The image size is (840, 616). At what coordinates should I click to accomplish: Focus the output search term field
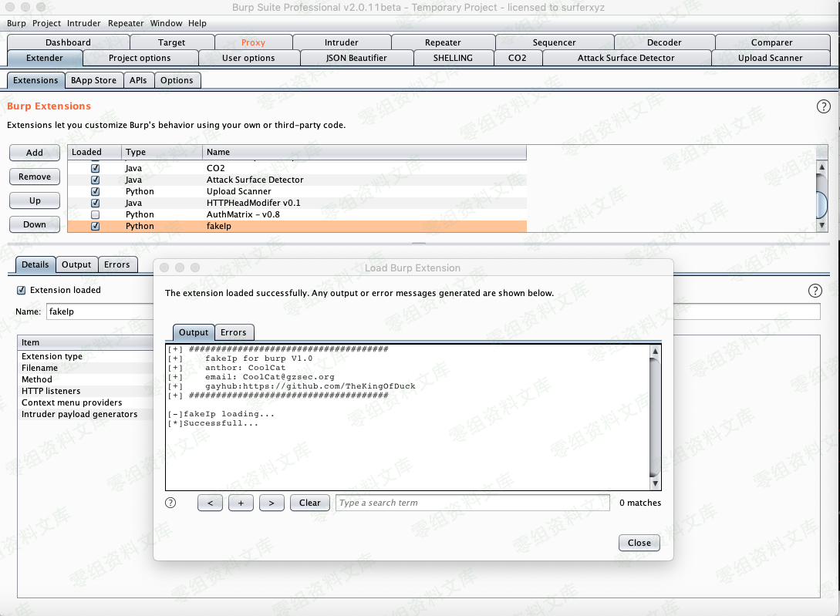point(473,503)
